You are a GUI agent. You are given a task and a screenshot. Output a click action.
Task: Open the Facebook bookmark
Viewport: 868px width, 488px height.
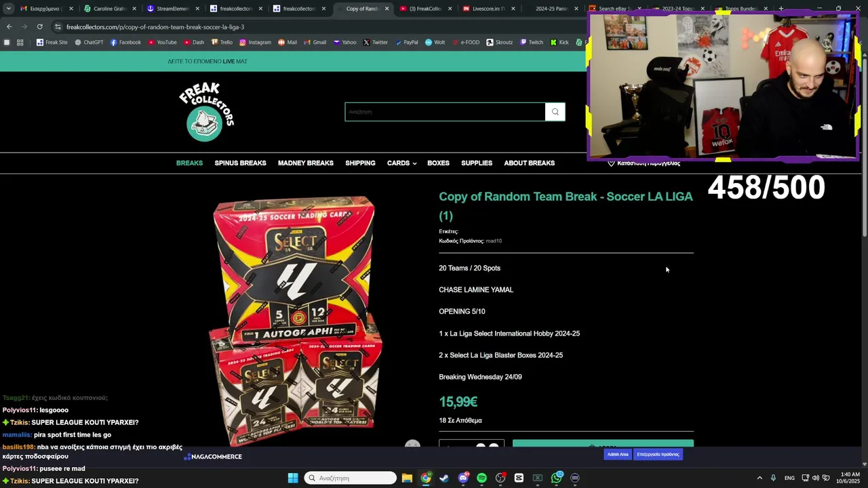[125, 42]
